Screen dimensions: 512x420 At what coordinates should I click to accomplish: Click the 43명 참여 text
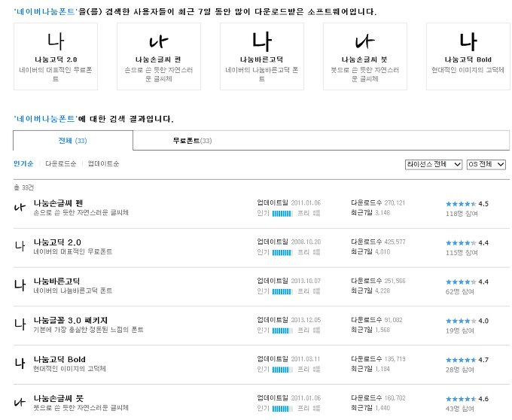(x=460, y=409)
